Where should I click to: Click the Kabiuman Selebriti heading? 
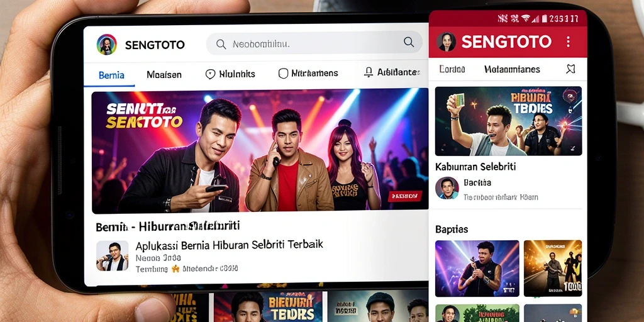pos(475,167)
